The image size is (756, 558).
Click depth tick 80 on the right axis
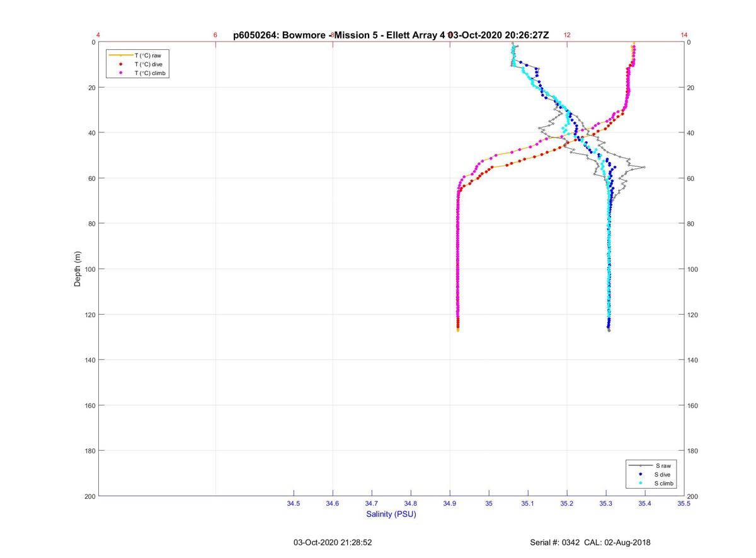pos(691,224)
